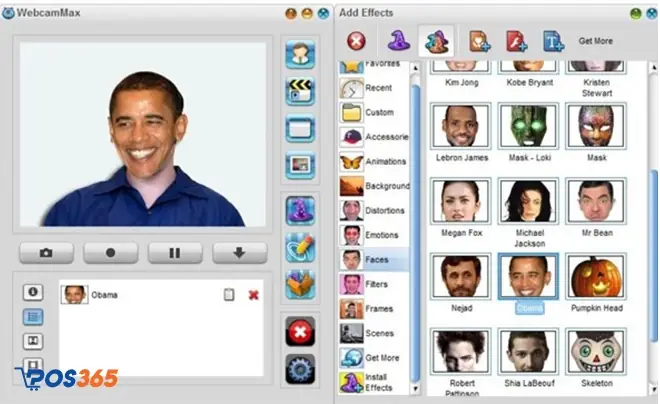Start recording with the record button
Image resolution: width=660 pixels, height=404 pixels.
[111, 253]
